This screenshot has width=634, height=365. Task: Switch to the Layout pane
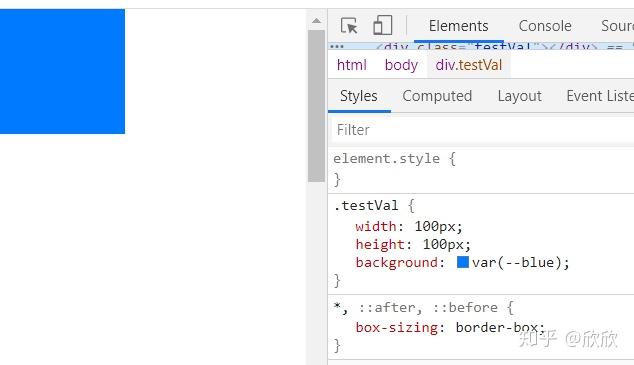[520, 96]
